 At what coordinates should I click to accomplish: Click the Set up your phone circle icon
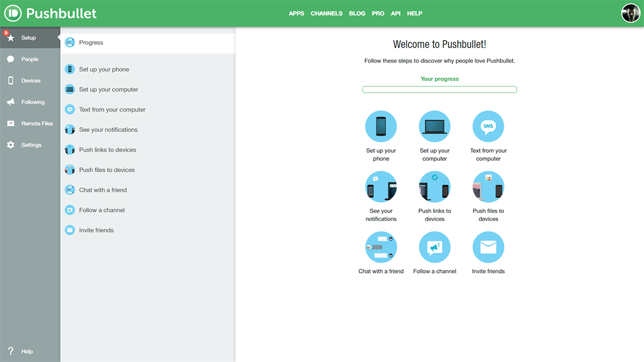(381, 127)
